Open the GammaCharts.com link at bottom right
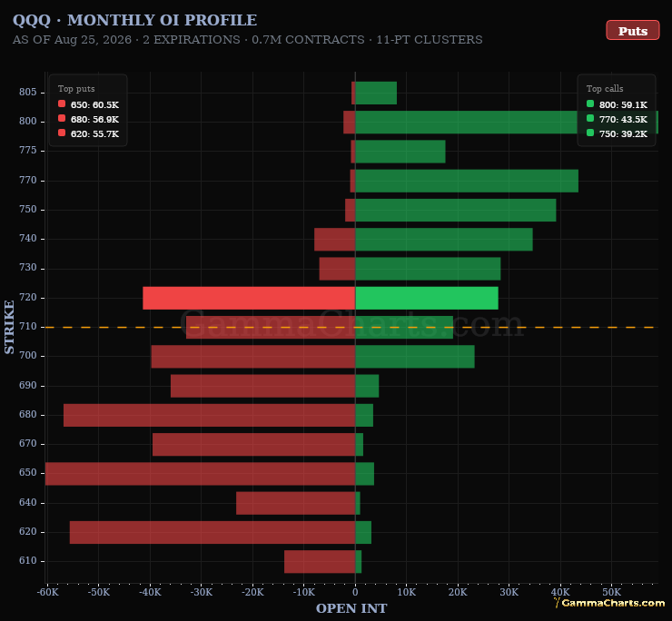The height and width of the screenshot is (621, 672). 609,603
